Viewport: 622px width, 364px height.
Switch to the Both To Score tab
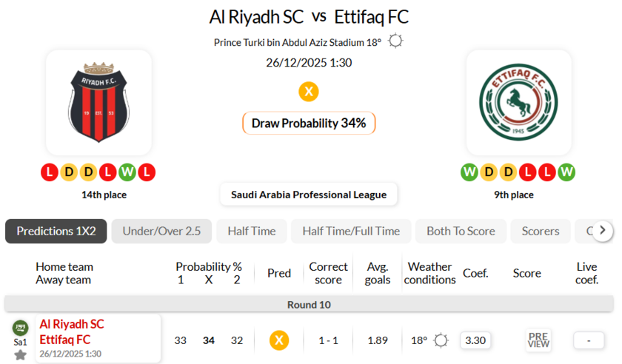click(461, 231)
